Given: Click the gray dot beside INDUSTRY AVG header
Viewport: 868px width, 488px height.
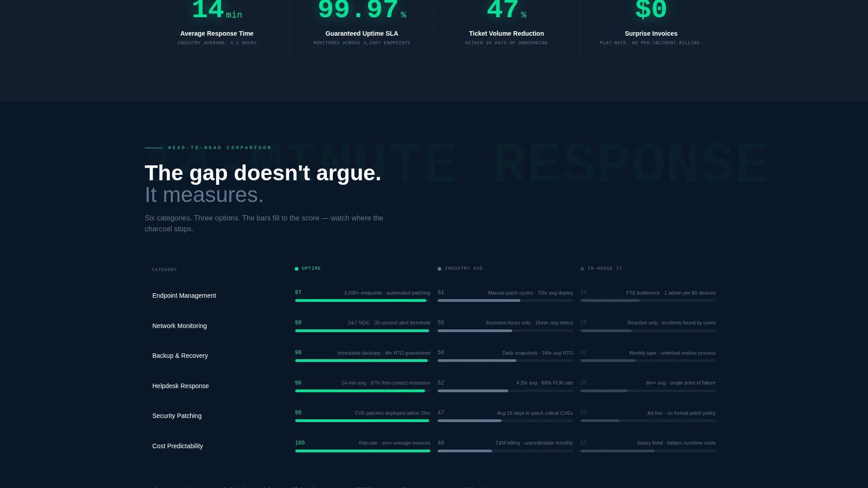Looking at the screenshot, I should [x=439, y=269].
